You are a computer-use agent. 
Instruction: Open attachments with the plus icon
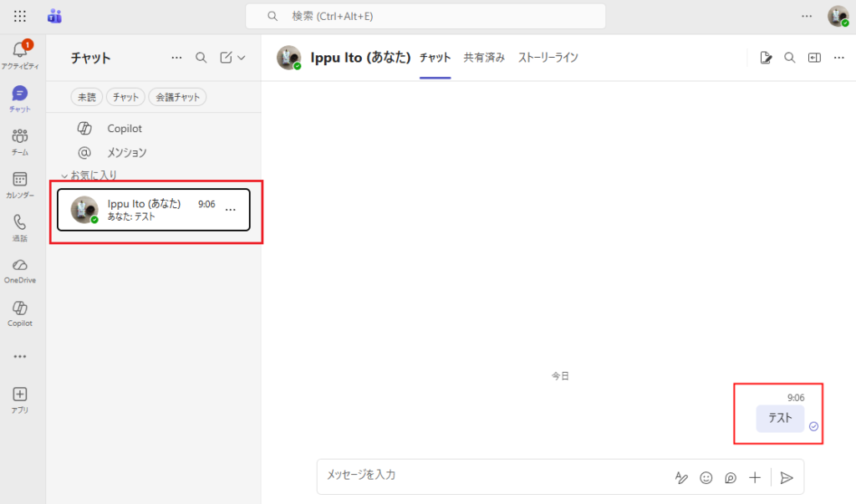coord(755,477)
